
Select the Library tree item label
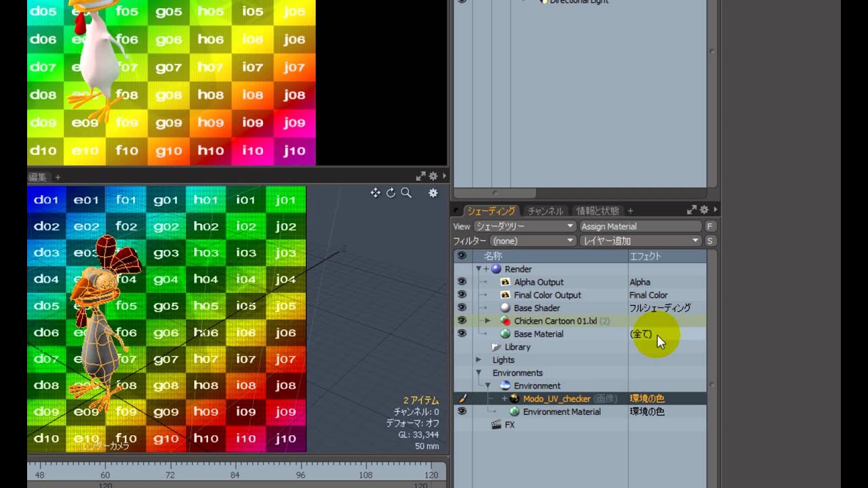[517, 347]
